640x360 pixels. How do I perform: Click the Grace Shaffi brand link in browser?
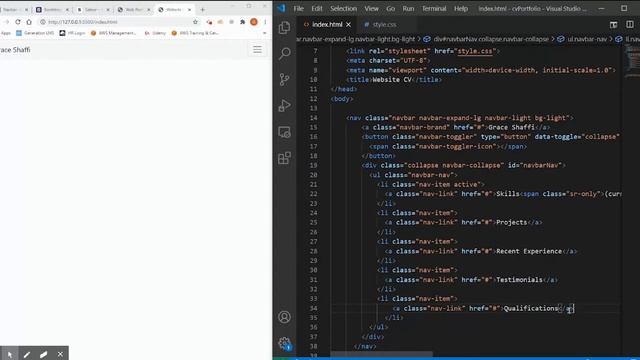(15, 49)
